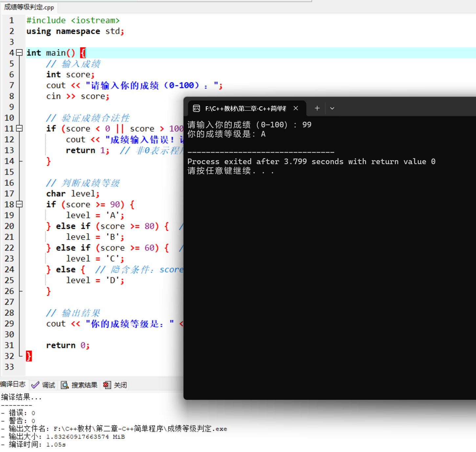Click the 'return 0;' statement
Screen dimensions: 476x452
coord(68,345)
